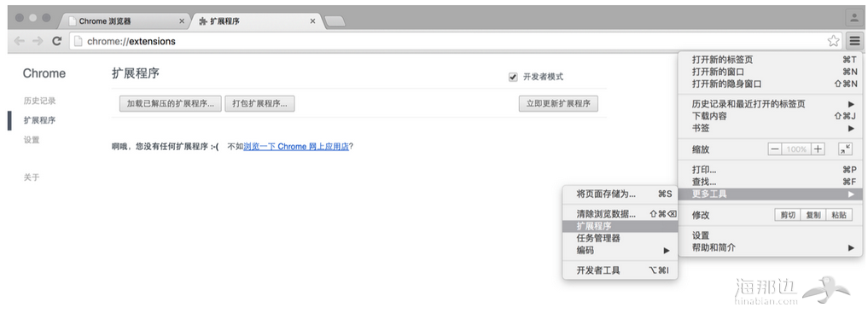Open the 浏览一下 Chrome 网上应用店 link
868x319 pixels.
click(x=296, y=147)
